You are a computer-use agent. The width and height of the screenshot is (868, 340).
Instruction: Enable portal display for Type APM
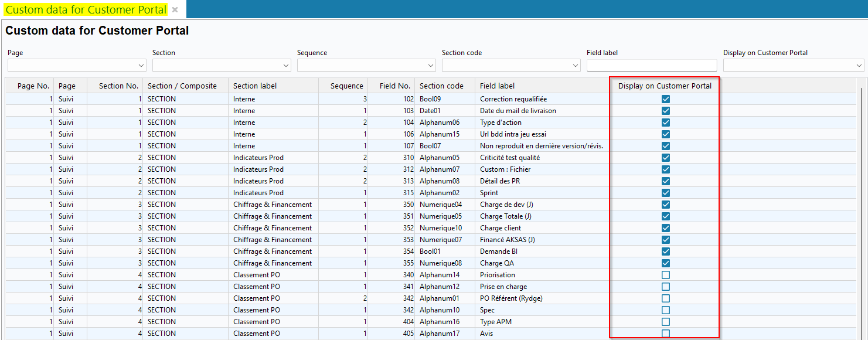click(x=665, y=322)
